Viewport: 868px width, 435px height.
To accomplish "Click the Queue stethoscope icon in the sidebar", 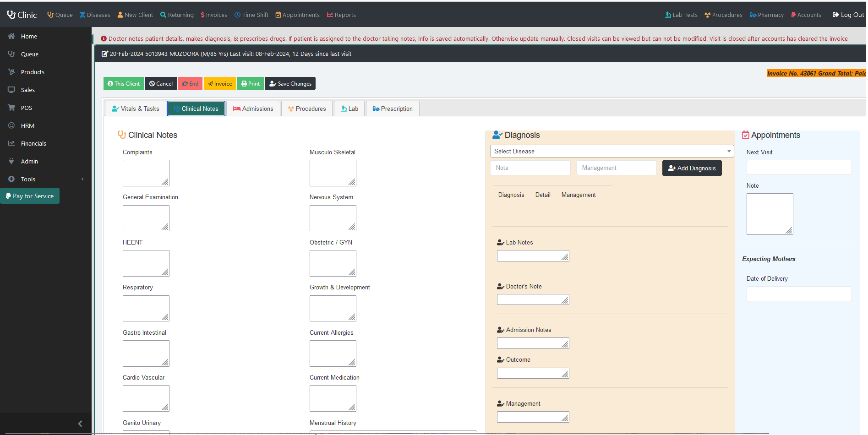I will pos(11,54).
